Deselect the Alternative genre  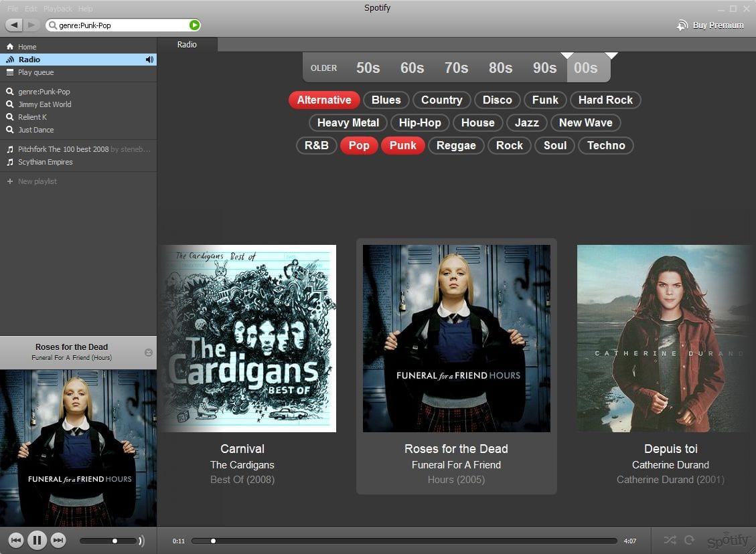(x=324, y=100)
